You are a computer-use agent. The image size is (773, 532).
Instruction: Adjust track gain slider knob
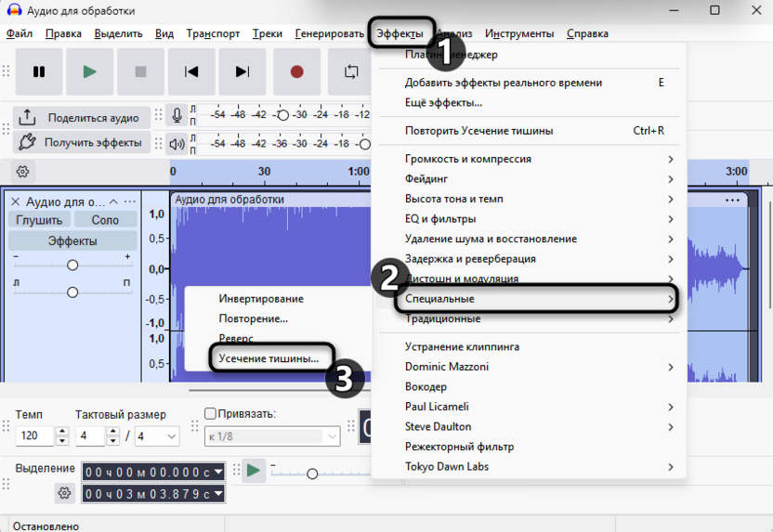click(72, 265)
